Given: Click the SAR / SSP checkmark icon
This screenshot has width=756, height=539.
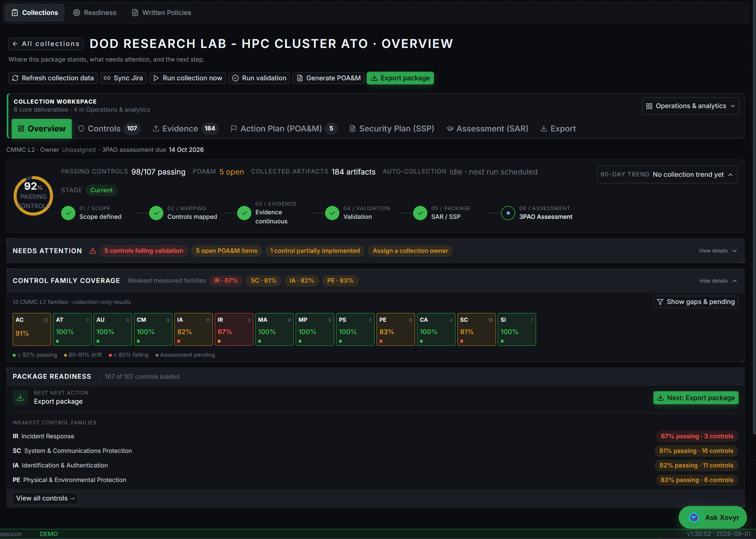Looking at the screenshot, I should coord(420,213).
